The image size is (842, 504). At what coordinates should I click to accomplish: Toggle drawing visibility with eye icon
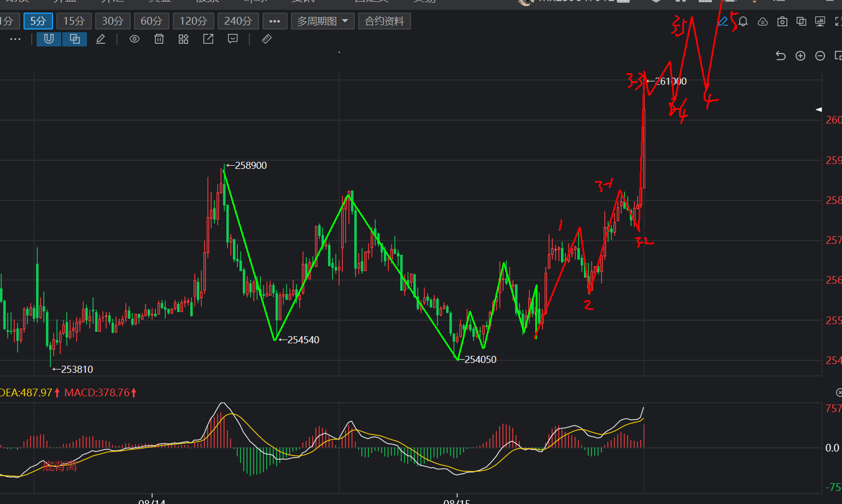tap(135, 39)
